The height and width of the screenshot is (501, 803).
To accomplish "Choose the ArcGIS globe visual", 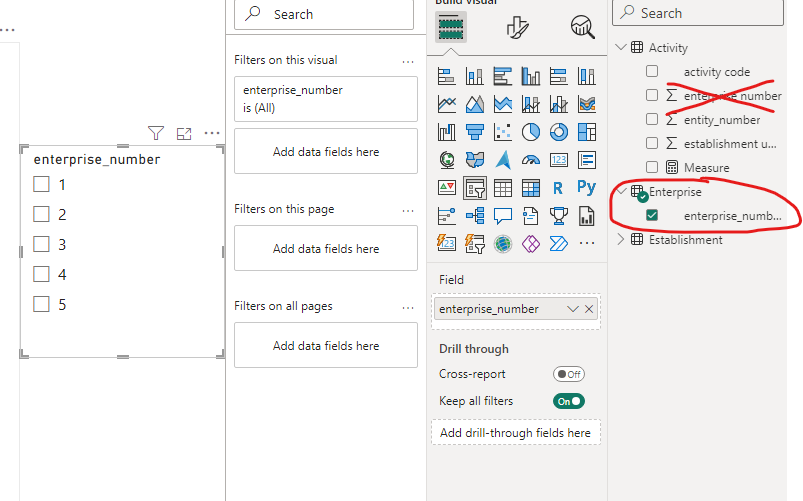I will [x=503, y=243].
